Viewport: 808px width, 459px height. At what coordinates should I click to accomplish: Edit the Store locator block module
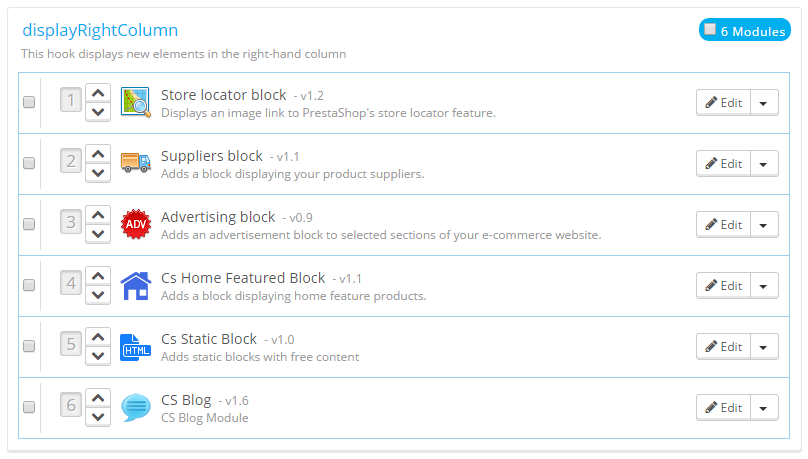coord(723,102)
